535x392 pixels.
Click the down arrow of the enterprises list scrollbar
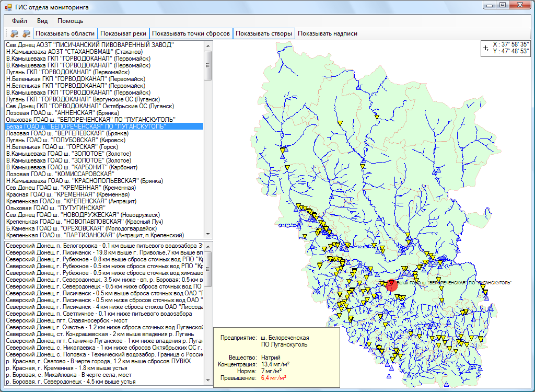[x=208, y=234]
